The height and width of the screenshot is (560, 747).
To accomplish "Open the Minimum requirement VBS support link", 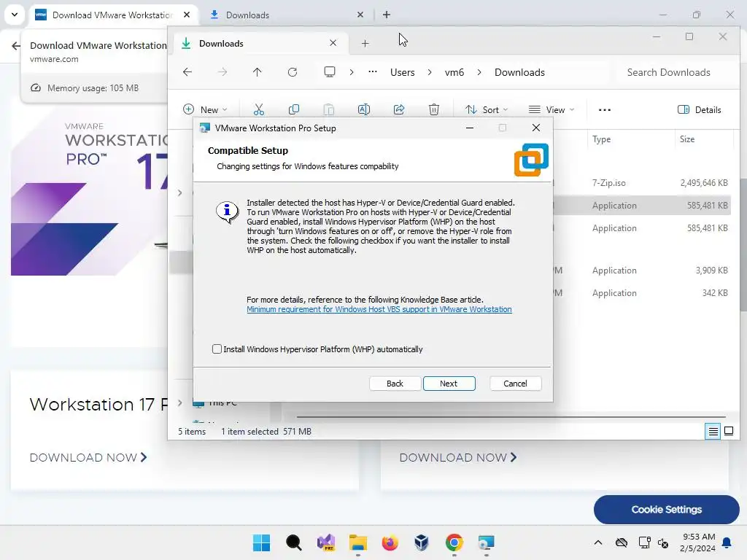I will [x=379, y=309].
